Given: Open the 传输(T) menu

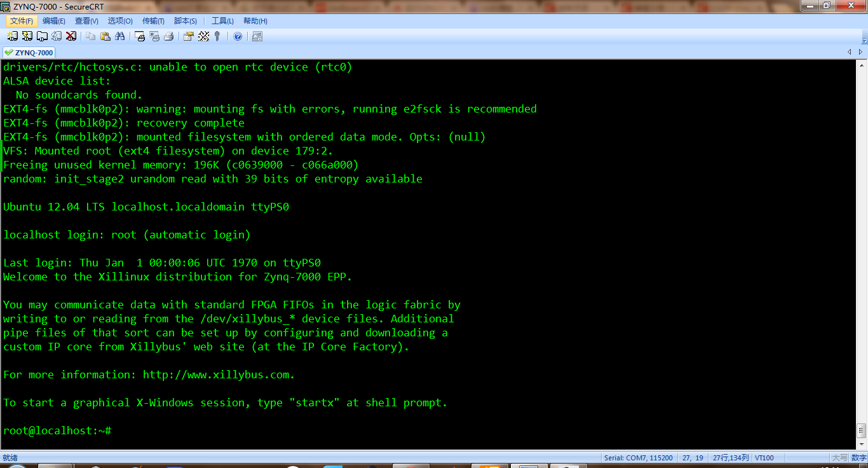Looking at the screenshot, I should pyautogui.click(x=153, y=21).
